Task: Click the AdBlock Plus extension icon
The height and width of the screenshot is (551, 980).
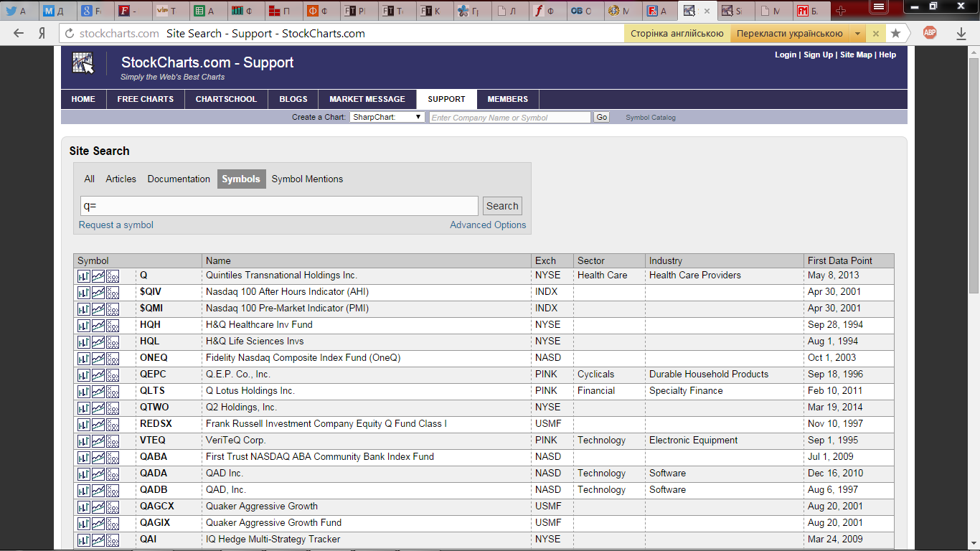Action: pos(930,32)
